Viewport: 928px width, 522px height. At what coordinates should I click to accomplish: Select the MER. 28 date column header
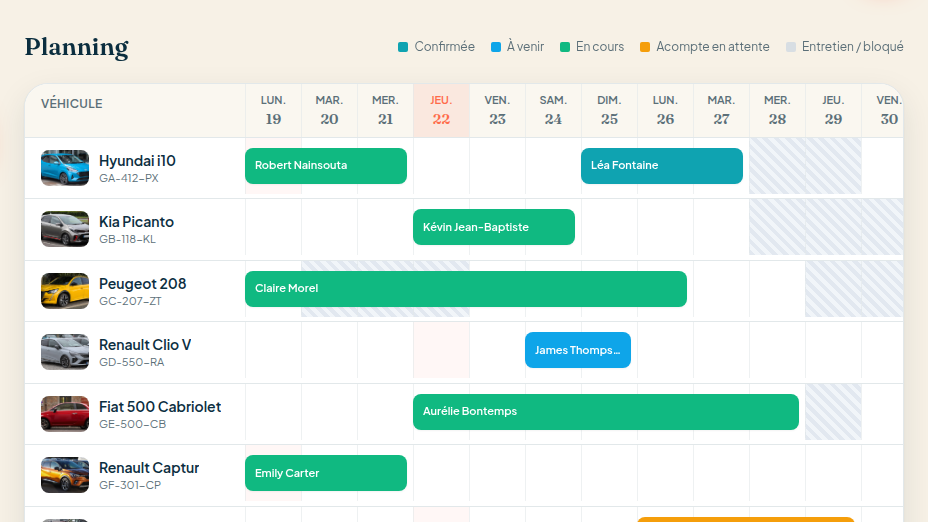[777, 110]
